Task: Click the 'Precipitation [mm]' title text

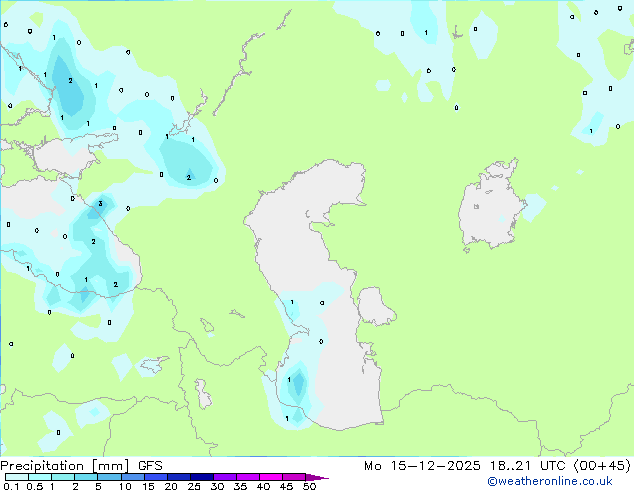Action: pyautogui.click(x=65, y=466)
